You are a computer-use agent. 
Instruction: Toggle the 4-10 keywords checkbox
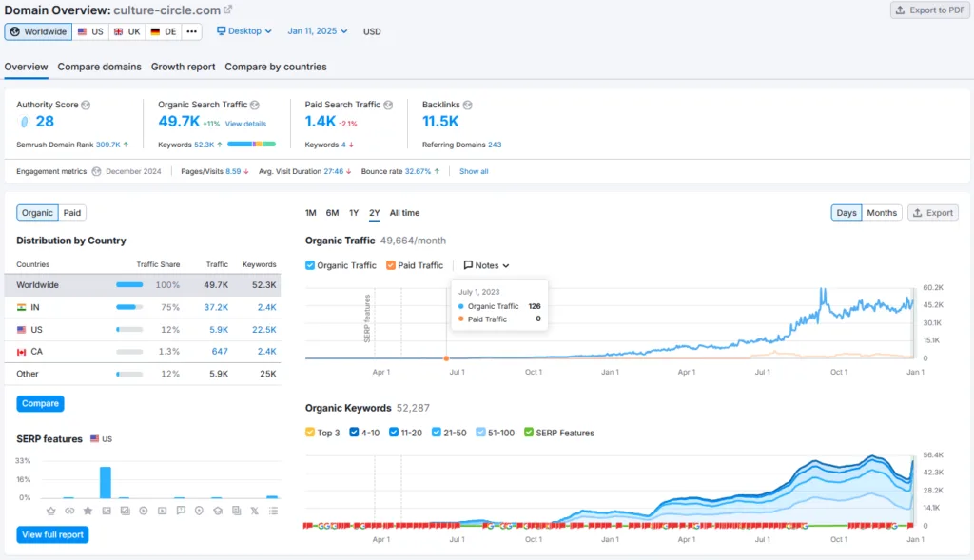[354, 432]
